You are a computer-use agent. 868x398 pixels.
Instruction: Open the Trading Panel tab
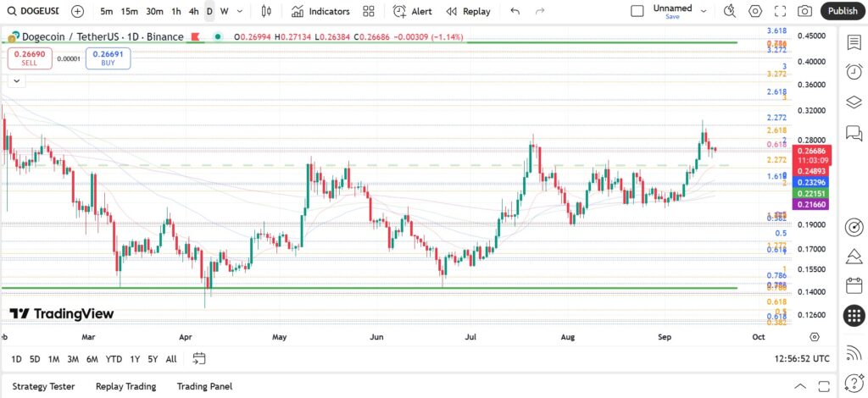click(205, 386)
